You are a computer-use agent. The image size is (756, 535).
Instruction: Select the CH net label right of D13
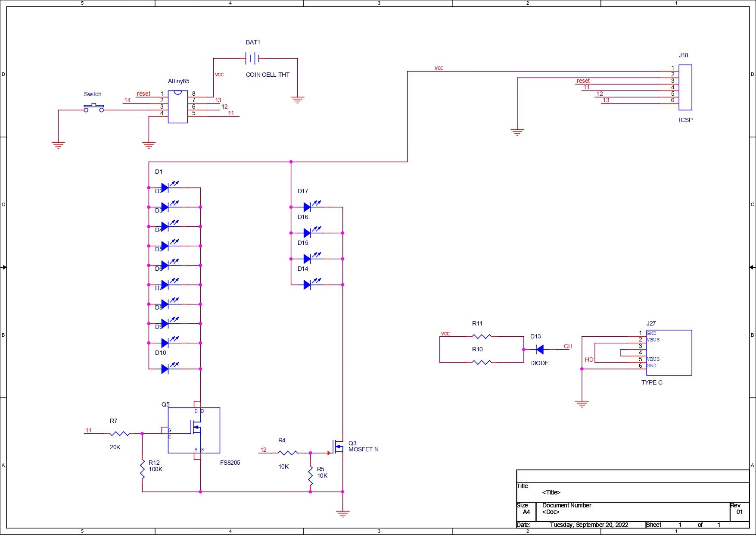[x=568, y=346]
